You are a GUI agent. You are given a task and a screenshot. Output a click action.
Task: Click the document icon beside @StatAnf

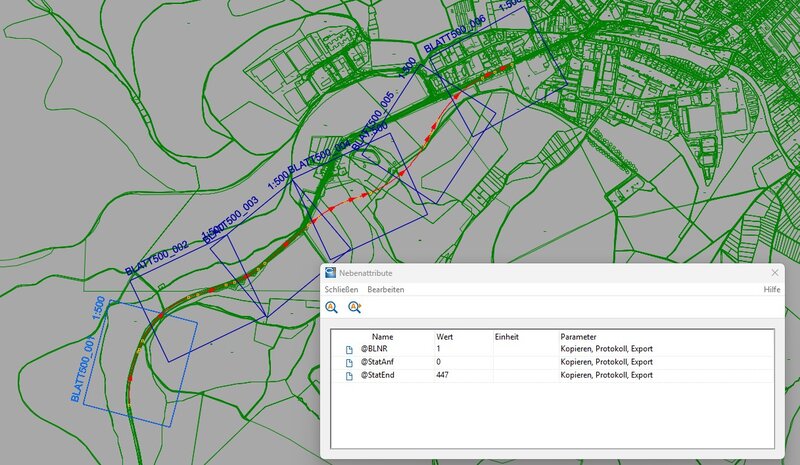click(x=349, y=362)
